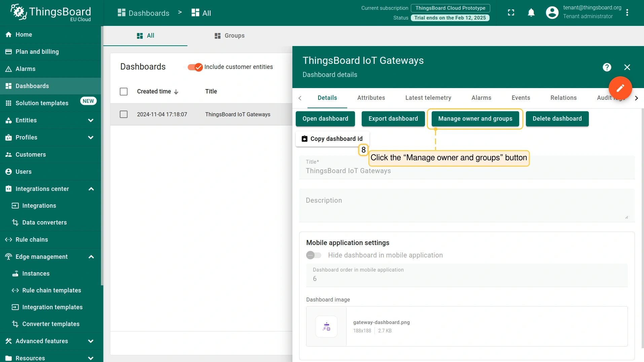
Task: Disable Include customer entities toggle
Action: (x=195, y=67)
